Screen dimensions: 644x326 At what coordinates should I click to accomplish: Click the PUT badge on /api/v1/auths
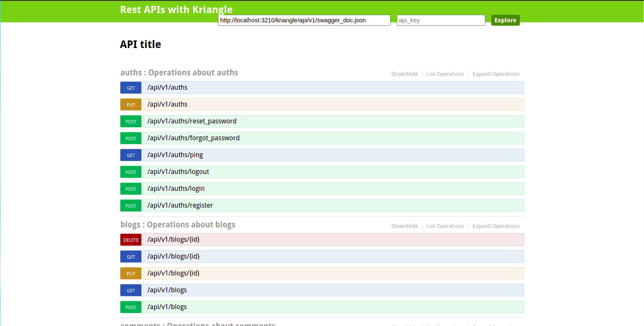pyautogui.click(x=130, y=104)
